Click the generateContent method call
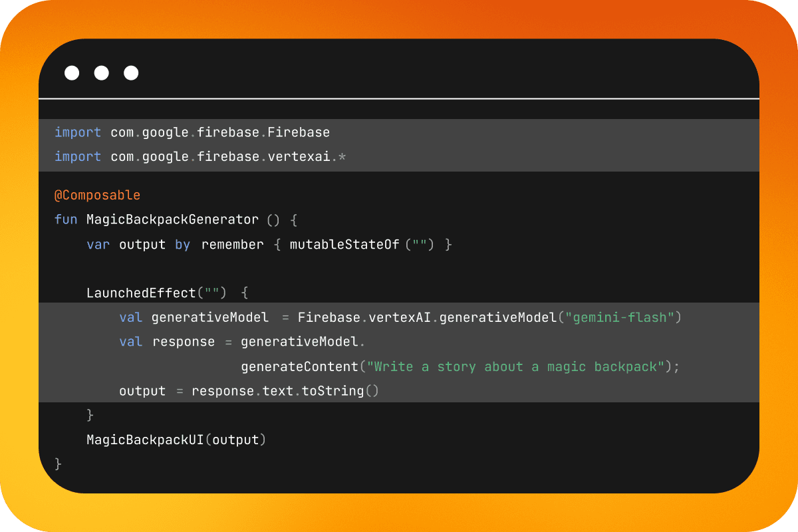798x532 pixels. [299, 367]
